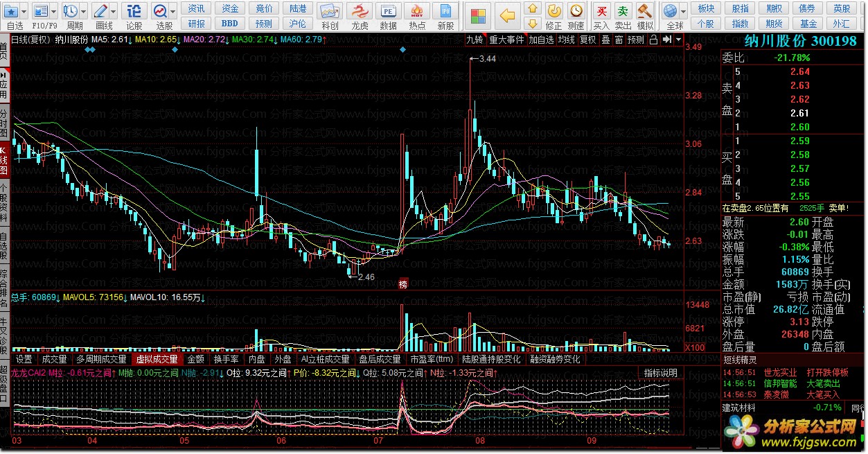Go back with the yellow left arrow
Screen dimensions: 868x454
tap(508, 15)
